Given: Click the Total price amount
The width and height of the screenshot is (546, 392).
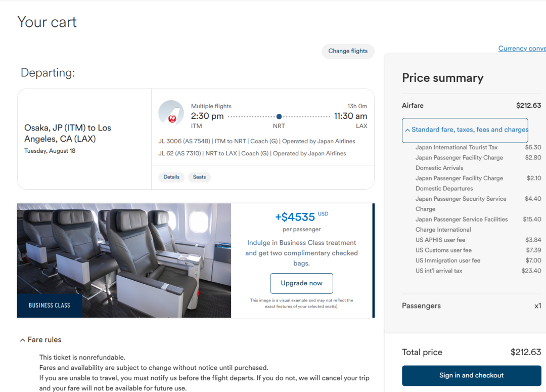Looking at the screenshot, I should tap(526, 352).
